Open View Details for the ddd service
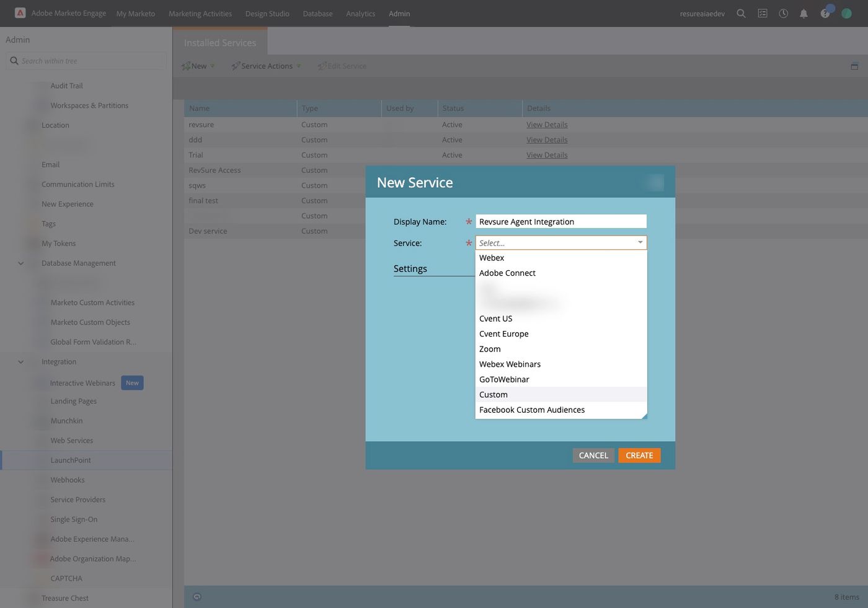868x608 pixels. [x=547, y=140]
